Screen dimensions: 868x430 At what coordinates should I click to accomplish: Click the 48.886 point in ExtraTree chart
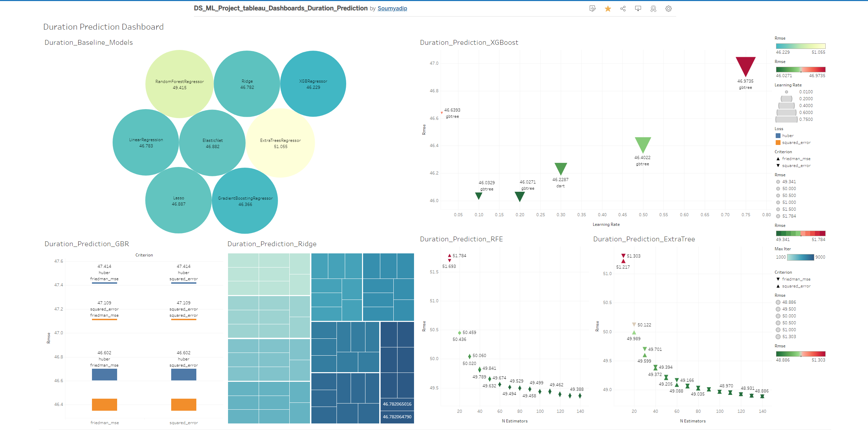click(762, 395)
